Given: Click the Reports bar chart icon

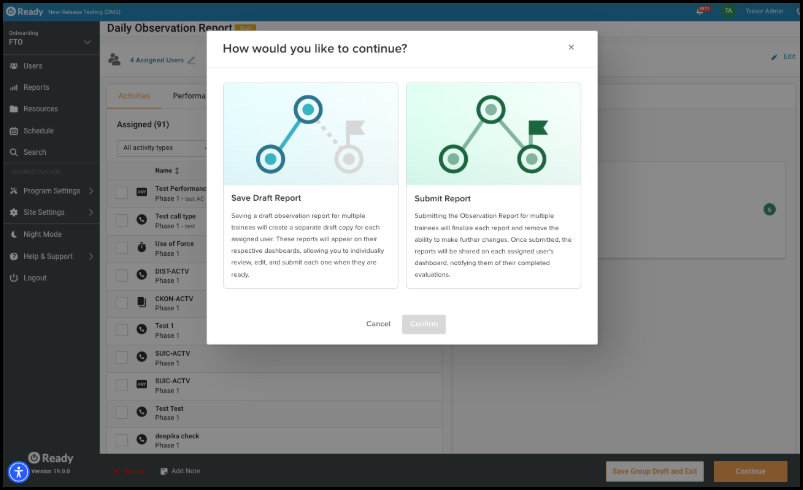Looking at the screenshot, I should pos(14,88).
